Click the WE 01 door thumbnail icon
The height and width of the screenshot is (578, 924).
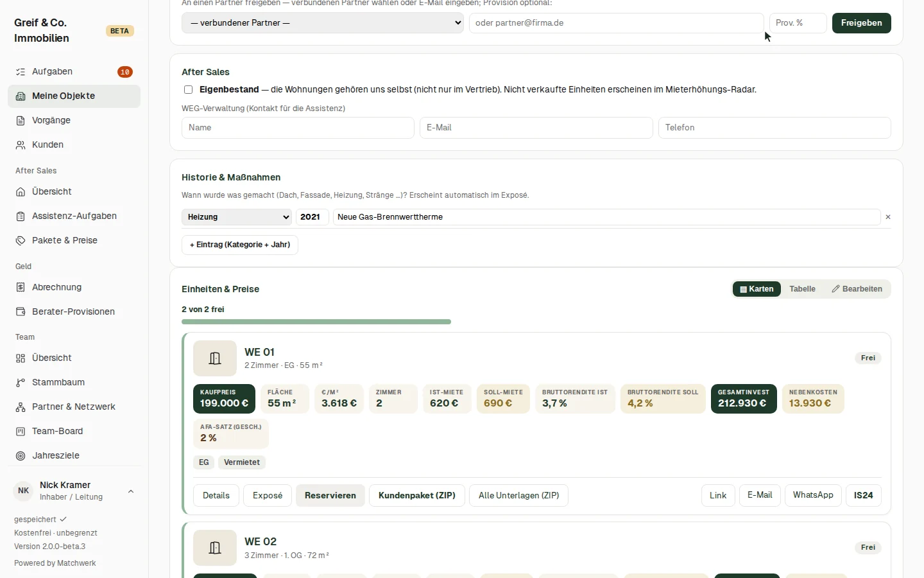[x=215, y=358]
